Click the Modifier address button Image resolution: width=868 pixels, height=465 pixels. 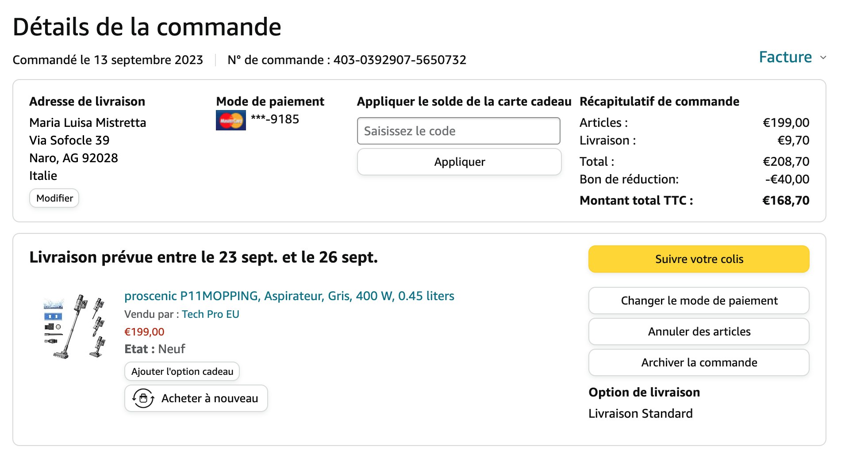54,198
